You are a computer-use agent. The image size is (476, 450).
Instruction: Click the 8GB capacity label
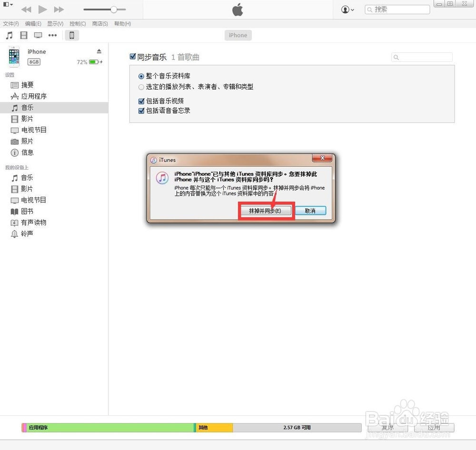(34, 62)
